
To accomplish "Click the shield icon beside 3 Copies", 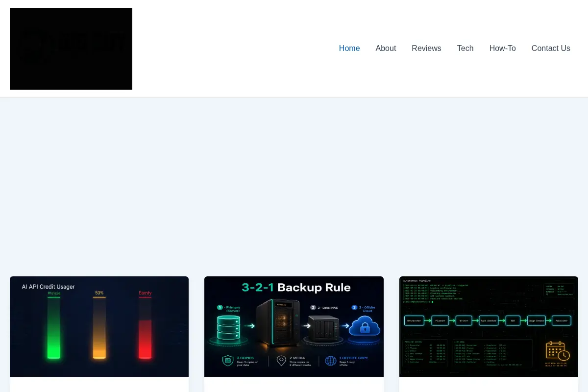I will coord(228,361).
